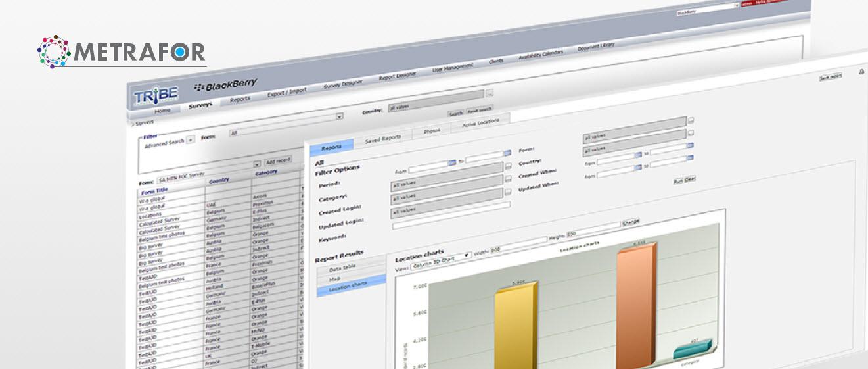868x369 pixels.
Task: Open Report Designer
Action: 398,76
